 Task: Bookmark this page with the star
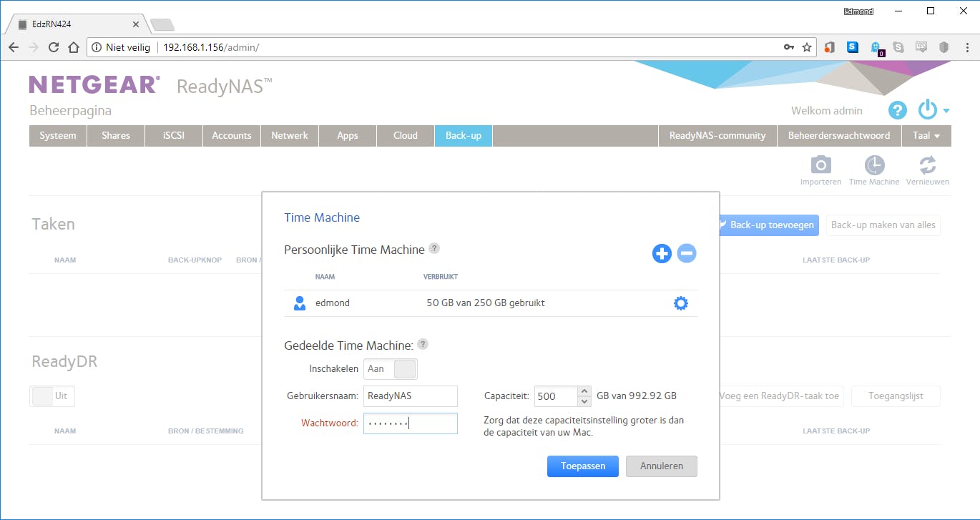point(807,47)
